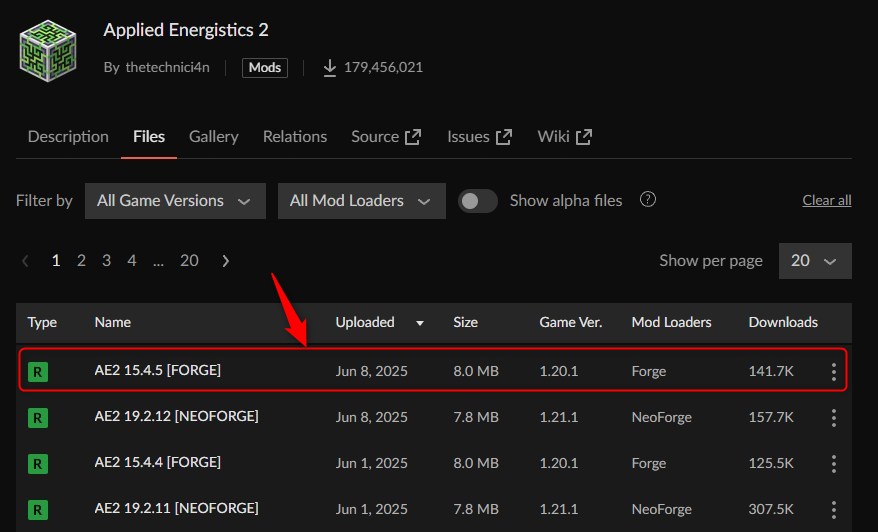The image size is (878, 532).
Task: Open author thetechnici4n's profile link
Action: 168,68
